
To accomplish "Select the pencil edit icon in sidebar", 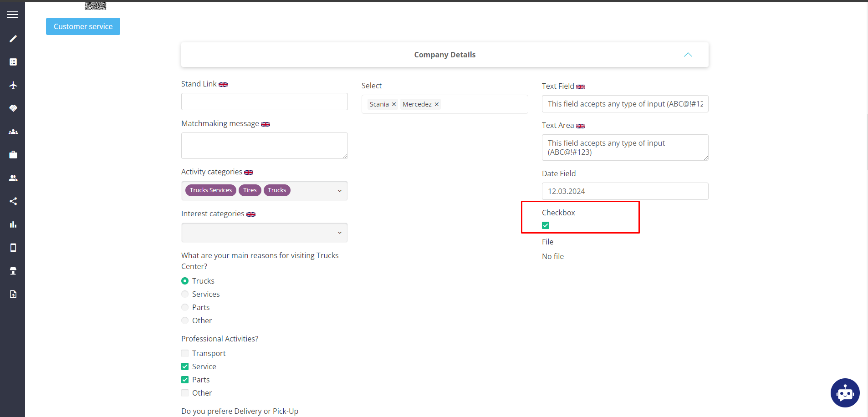I will point(13,39).
